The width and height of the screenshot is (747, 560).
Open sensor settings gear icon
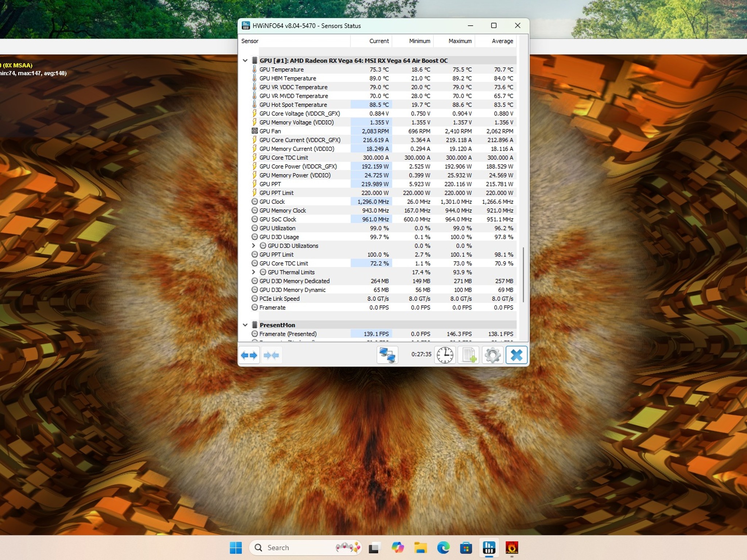[492, 355]
